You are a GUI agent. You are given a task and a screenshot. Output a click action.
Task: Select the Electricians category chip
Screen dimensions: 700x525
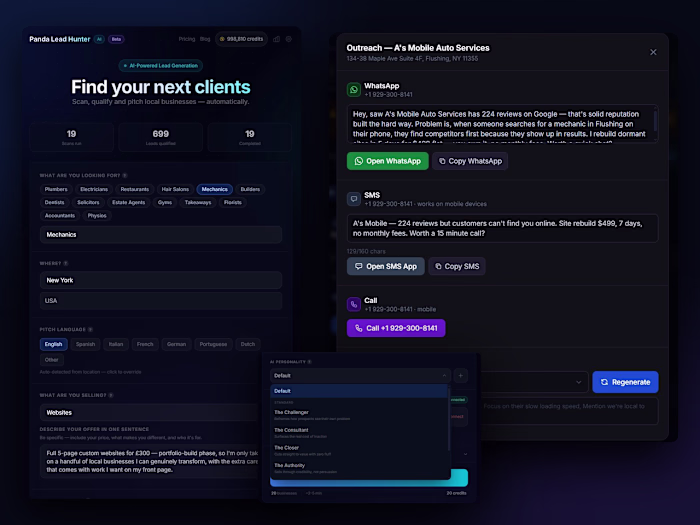point(94,189)
